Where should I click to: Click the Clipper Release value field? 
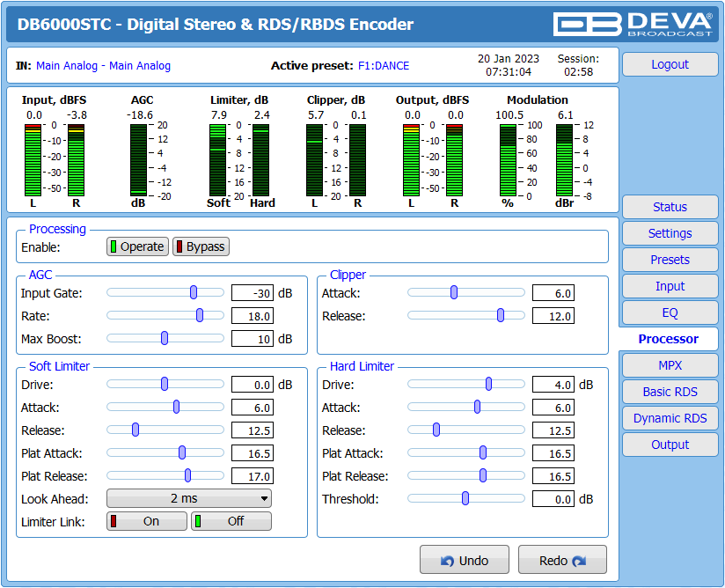coord(553,316)
